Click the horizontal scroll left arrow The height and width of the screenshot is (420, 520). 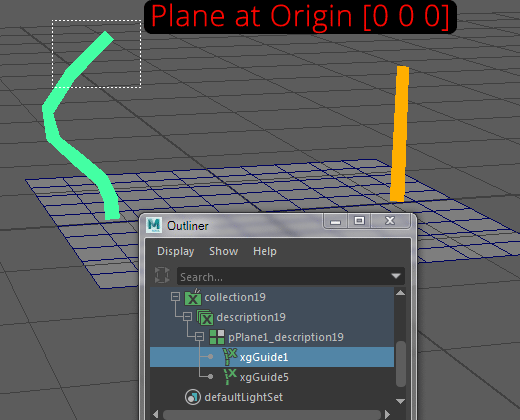(156, 414)
